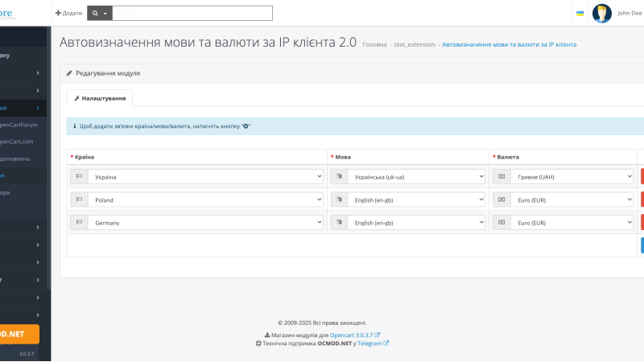Open the text_extension breadcrumb
644x362 pixels.
(415, 44)
